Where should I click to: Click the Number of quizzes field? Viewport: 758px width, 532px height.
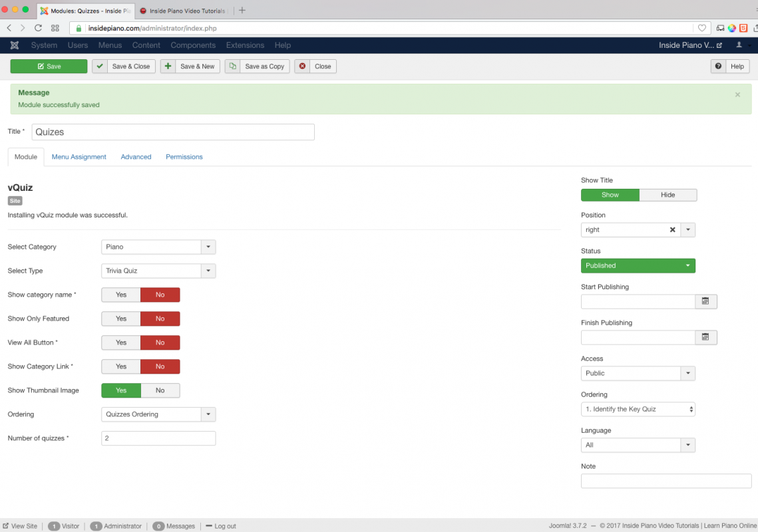pos(158,438)
